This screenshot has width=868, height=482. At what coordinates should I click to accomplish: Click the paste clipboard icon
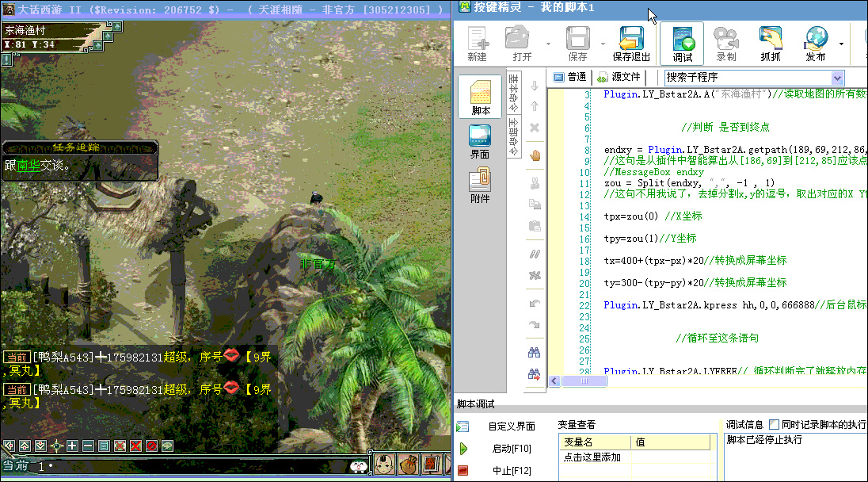[x=535, y=226]
